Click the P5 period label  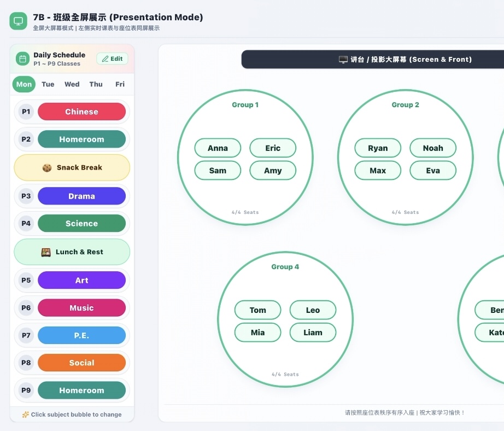coord(26,281)
